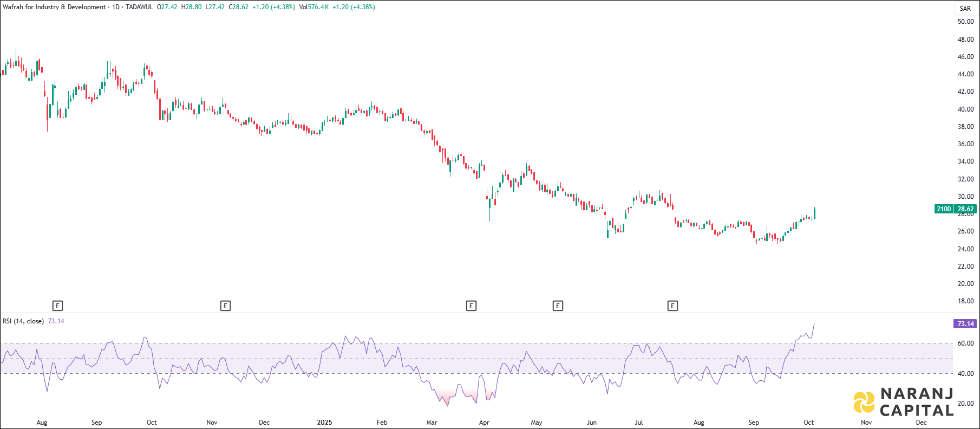Select the earnings E marker after May
980x429 pixels.
558,306
